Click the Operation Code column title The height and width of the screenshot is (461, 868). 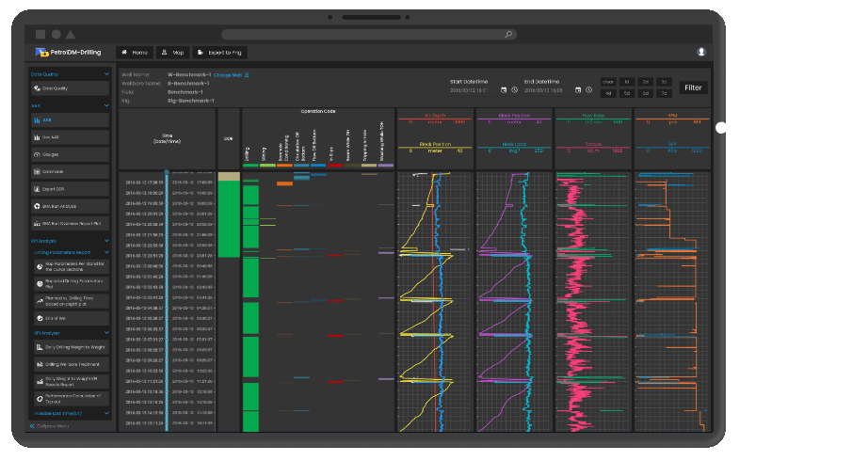tap(318, 111)
